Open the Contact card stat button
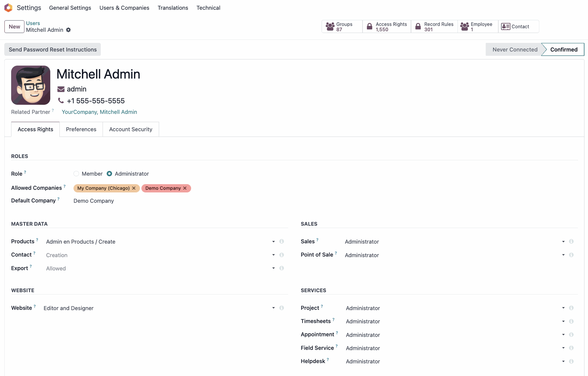 (518, 27)
